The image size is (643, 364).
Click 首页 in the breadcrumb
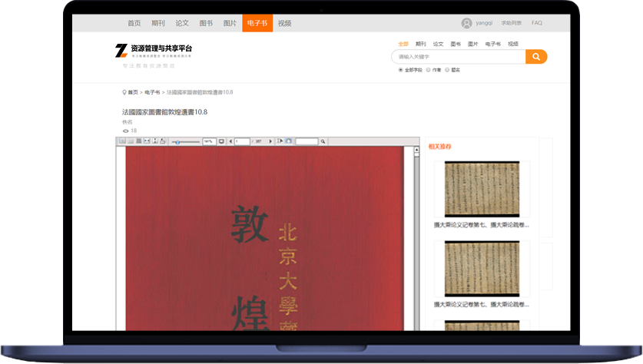pos(133,92)
